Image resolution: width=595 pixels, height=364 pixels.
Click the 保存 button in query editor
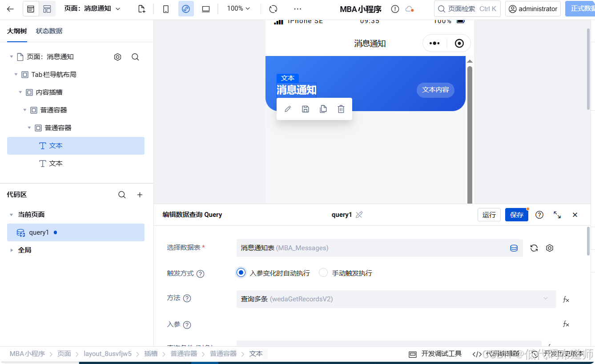click(517, 215)
